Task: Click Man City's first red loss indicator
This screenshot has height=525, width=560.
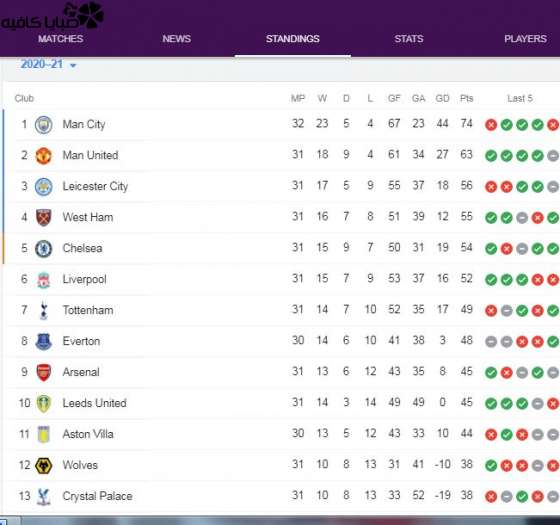Action: pos(491,125)
